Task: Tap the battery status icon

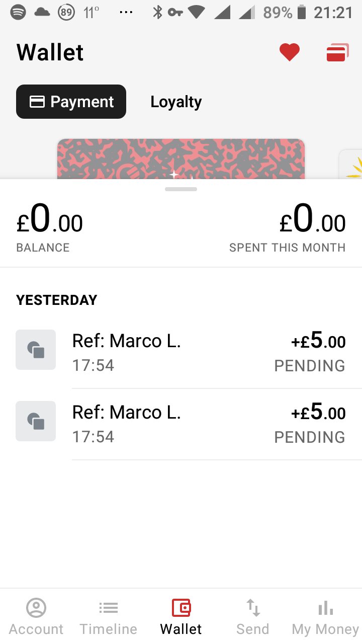Action: pyautogui.click(x=301, y=12)
